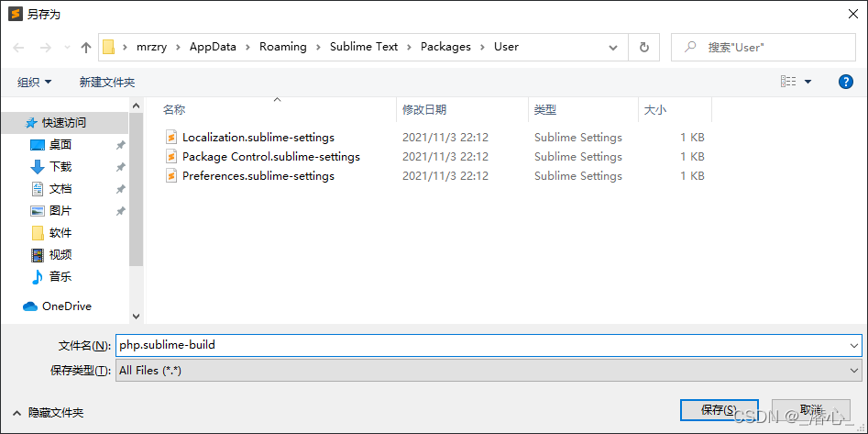Screen dimensions: 868x434
Task: Open 软件 folder in navigation pane
Action: pyautogui.click(x=60, y=233)
